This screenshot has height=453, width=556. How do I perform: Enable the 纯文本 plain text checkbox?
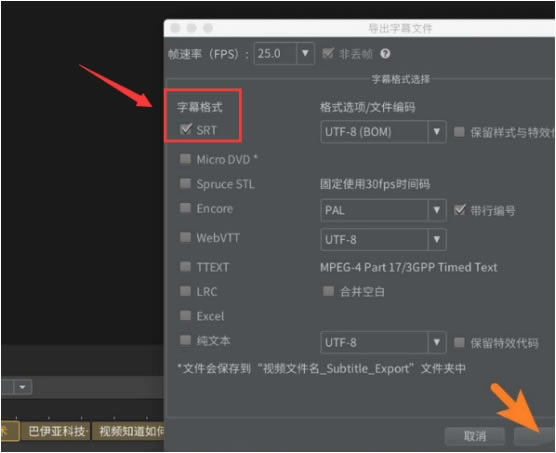(x=185, y=340)
